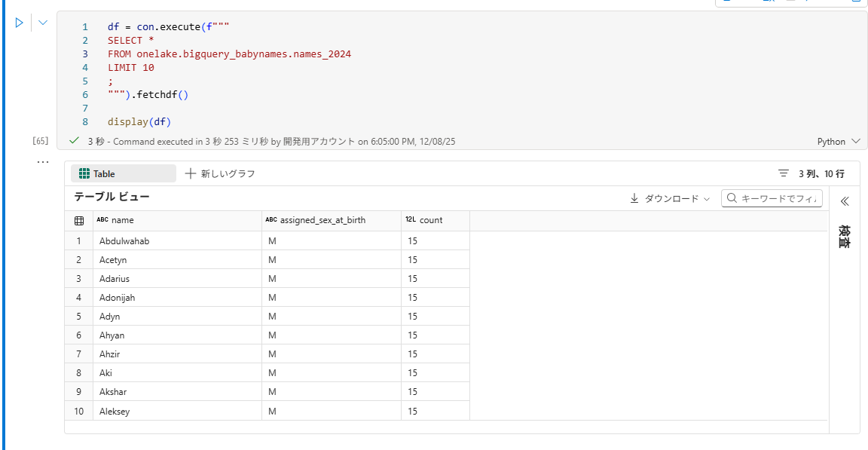Select the cell Aleksey
Image resolution: width=868 pixels, height=450 pixels.
tap(177, 411)
